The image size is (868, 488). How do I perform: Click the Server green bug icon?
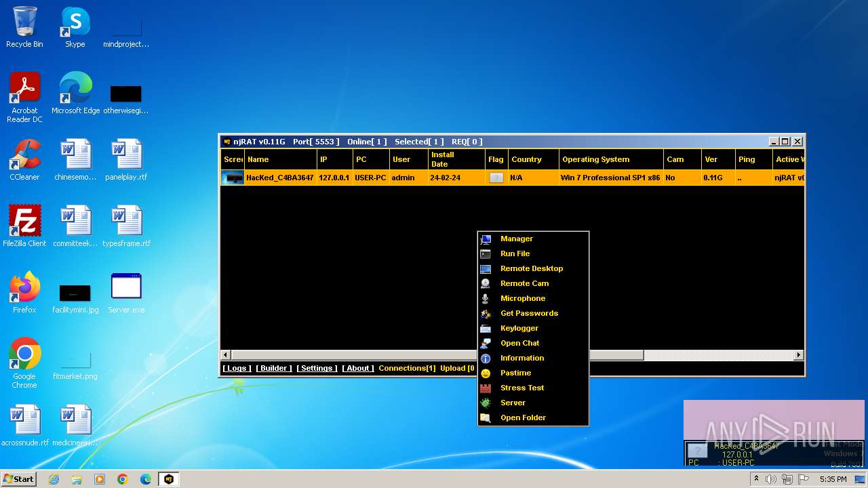[x=486, y=403]
